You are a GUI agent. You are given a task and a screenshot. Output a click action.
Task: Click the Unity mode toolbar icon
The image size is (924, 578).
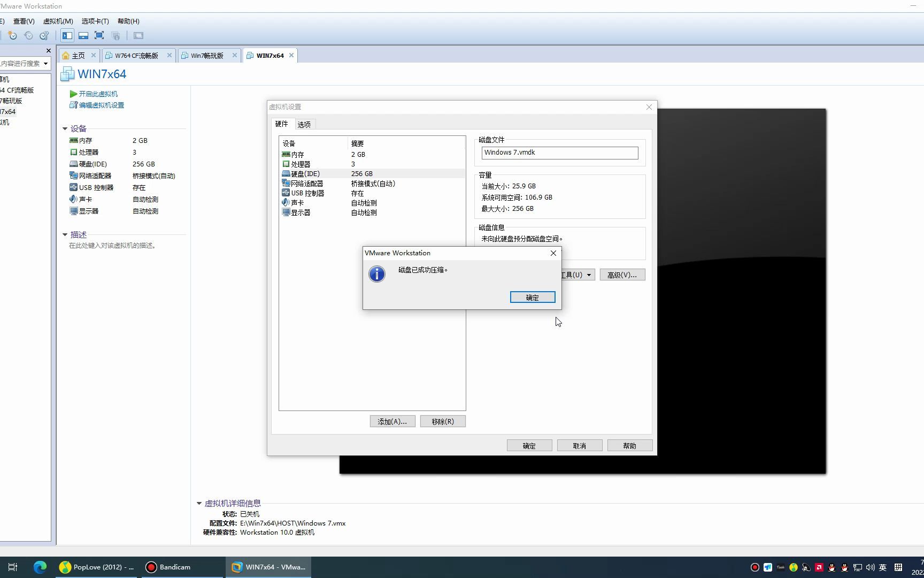115,36
